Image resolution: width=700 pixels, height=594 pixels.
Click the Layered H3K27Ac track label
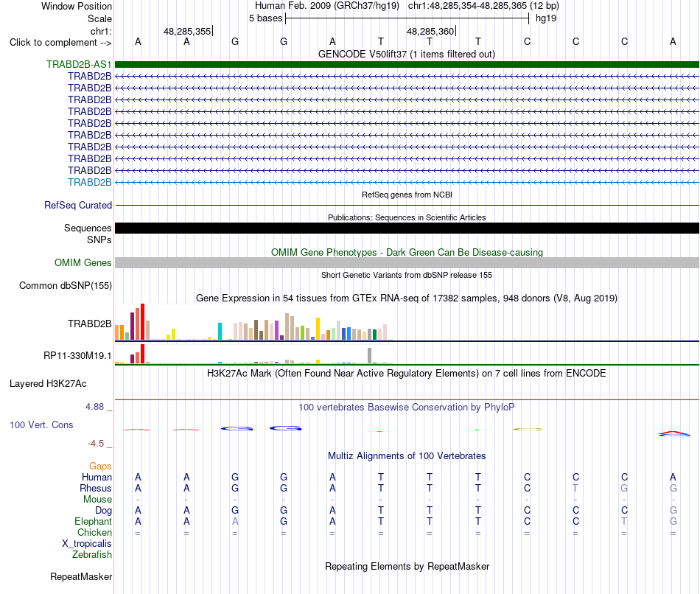click(48, 384)
